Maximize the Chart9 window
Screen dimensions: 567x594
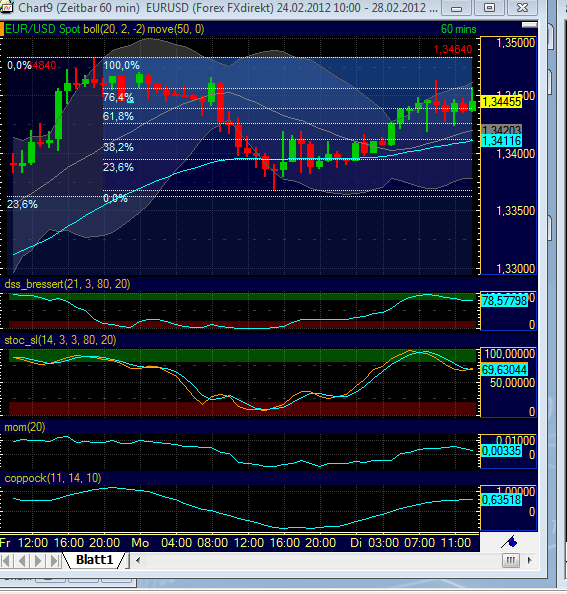point(489,7)
